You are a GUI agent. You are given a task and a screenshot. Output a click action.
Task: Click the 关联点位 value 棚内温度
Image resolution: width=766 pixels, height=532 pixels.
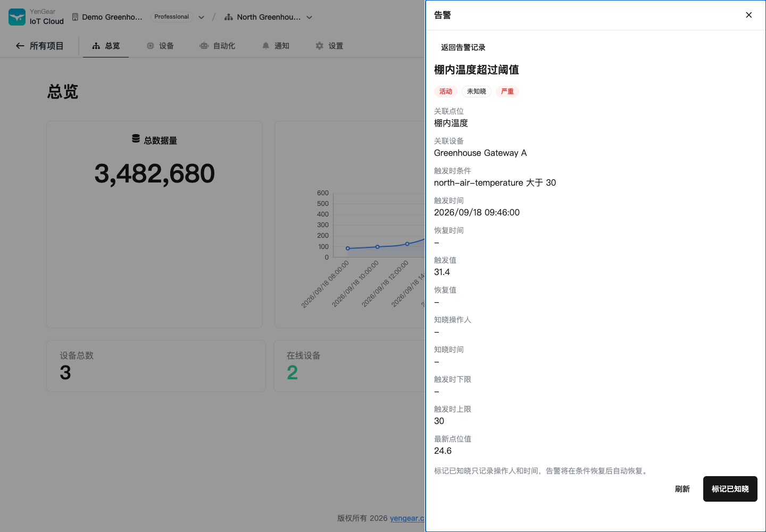[451, 123]
